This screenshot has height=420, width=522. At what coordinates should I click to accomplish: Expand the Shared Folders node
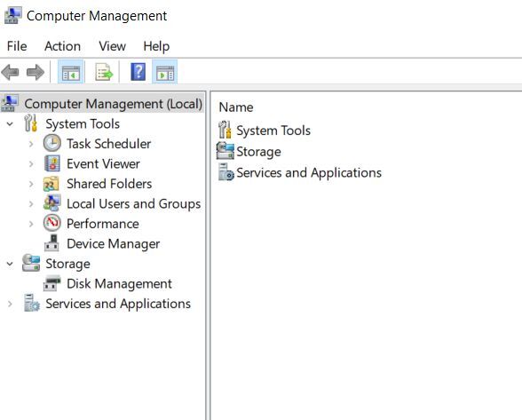pyautogui.click(x=31, y=184)
